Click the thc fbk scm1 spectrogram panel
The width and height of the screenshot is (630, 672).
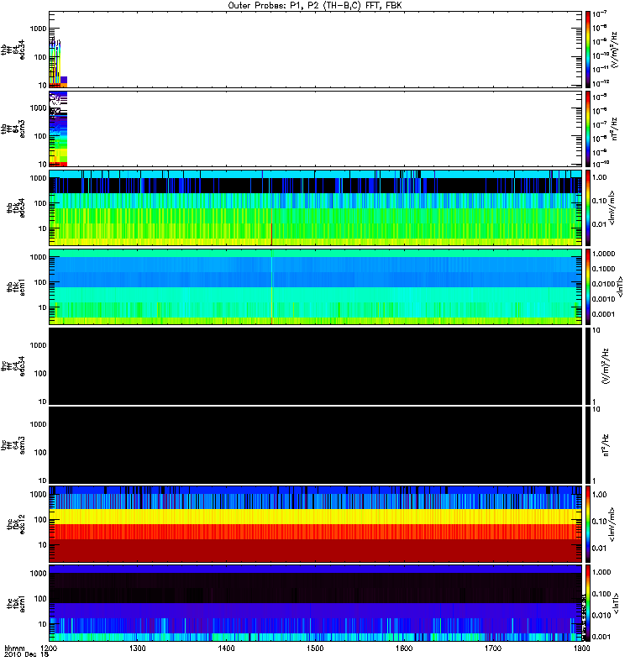[315, 602]
